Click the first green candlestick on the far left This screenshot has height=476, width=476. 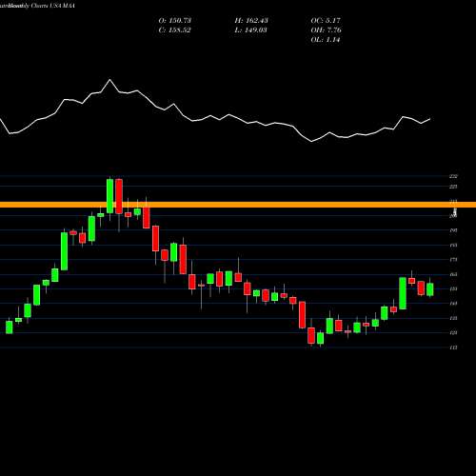(10, 327)
